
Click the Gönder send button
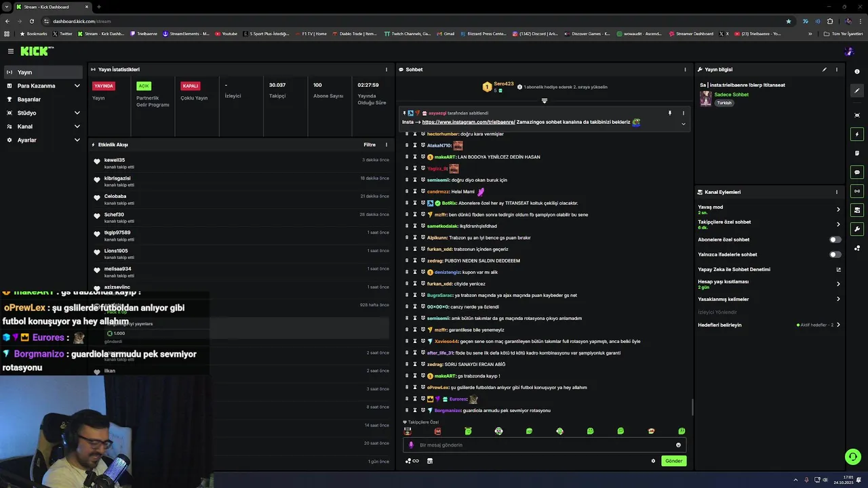(x=673, y=461)
